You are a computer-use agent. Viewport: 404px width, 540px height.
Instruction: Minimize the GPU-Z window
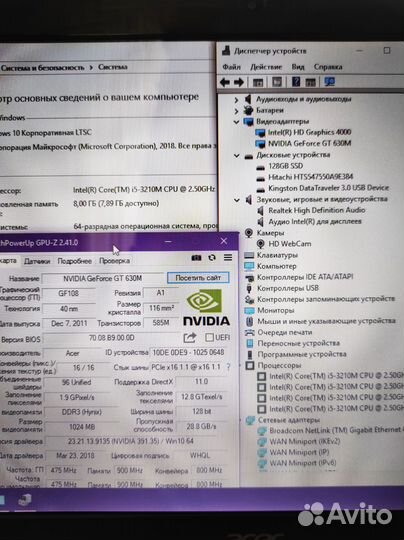click(168, 242)
